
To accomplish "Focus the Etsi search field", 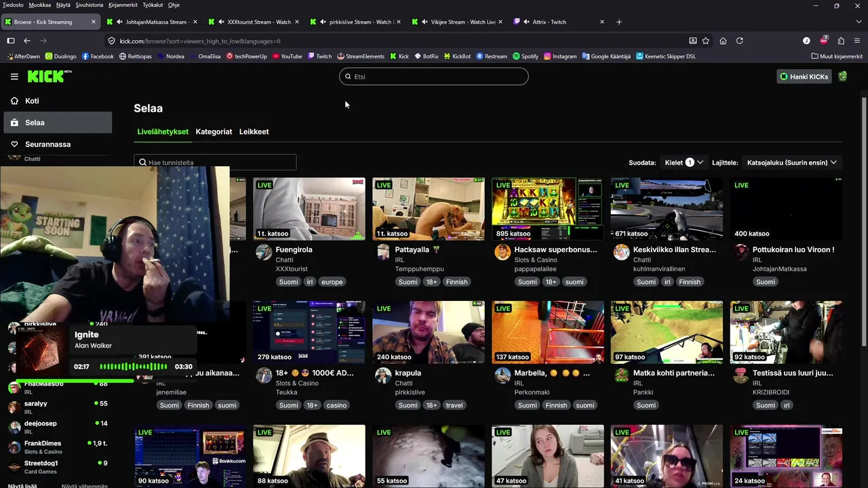I will pyautogui.click(x=434, y=77).
